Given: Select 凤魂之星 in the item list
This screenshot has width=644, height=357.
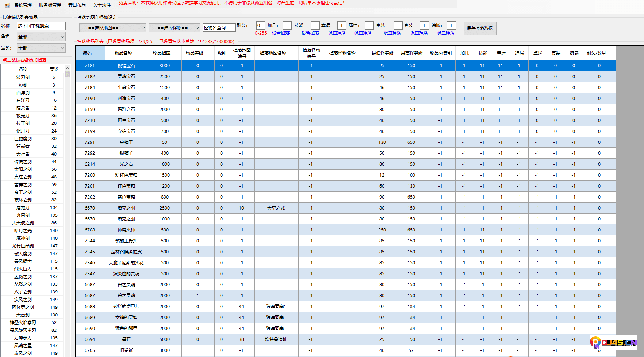Looking at the screenshot, I should [x=23, y=346].
